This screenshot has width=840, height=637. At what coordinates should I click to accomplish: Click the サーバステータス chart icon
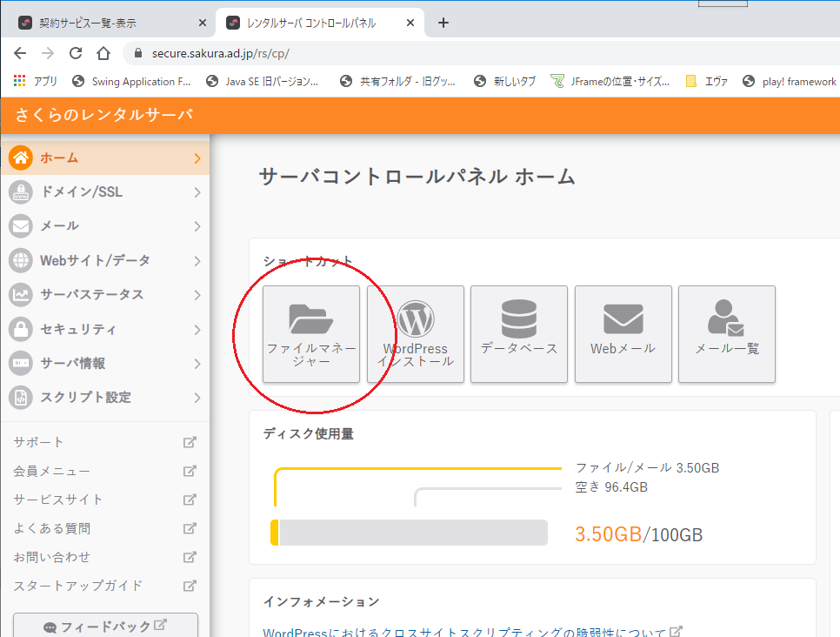coord(21,295)
